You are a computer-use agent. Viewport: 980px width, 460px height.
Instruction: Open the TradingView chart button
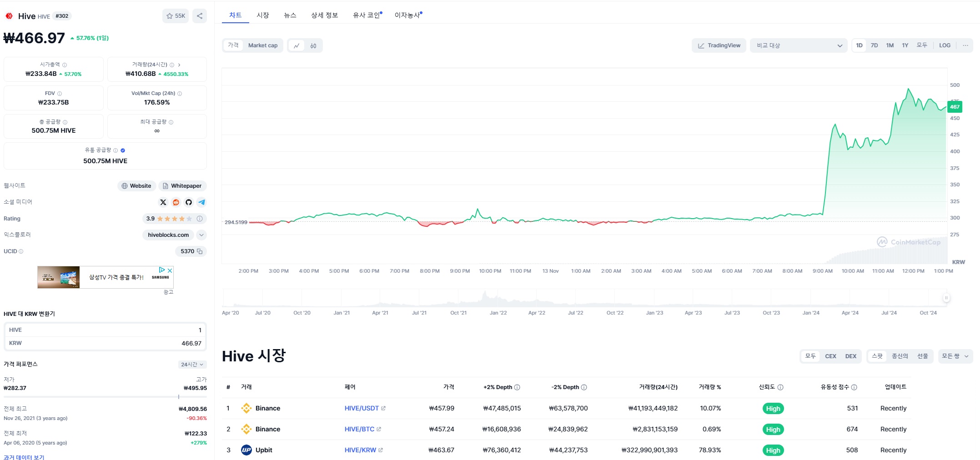click(x=719, y=45)
